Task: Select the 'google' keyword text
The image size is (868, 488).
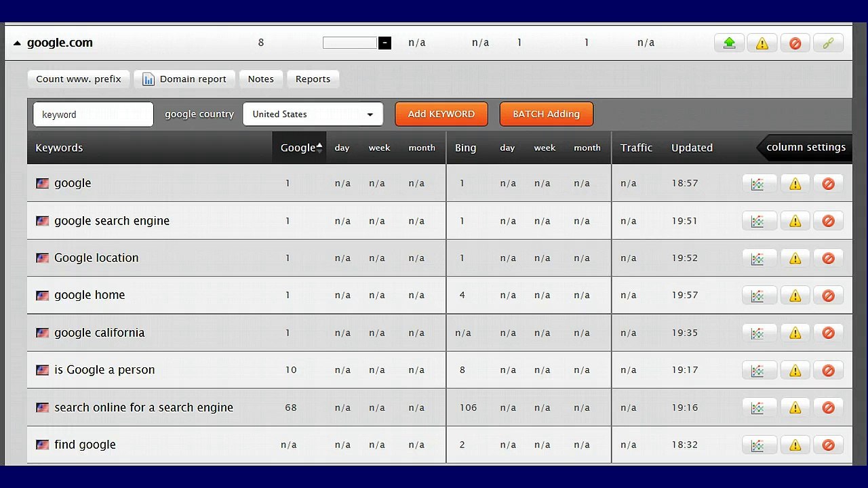Action: tap(73, 183)
